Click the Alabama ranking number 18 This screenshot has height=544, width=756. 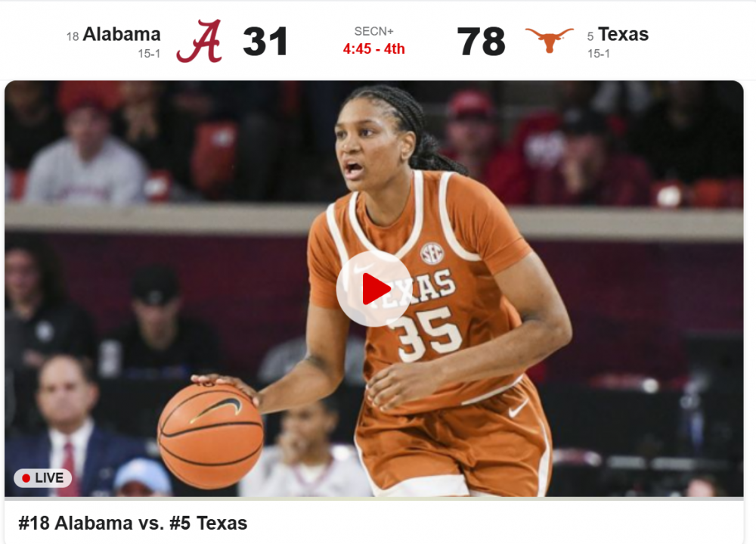[73, 36]
